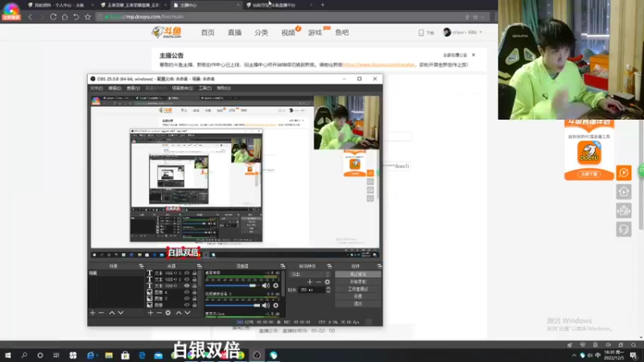Open source properties gear in OBS Sources
The height and width of the screenshot is (362, 644).
pyautogui.click(x=168, y=313)
